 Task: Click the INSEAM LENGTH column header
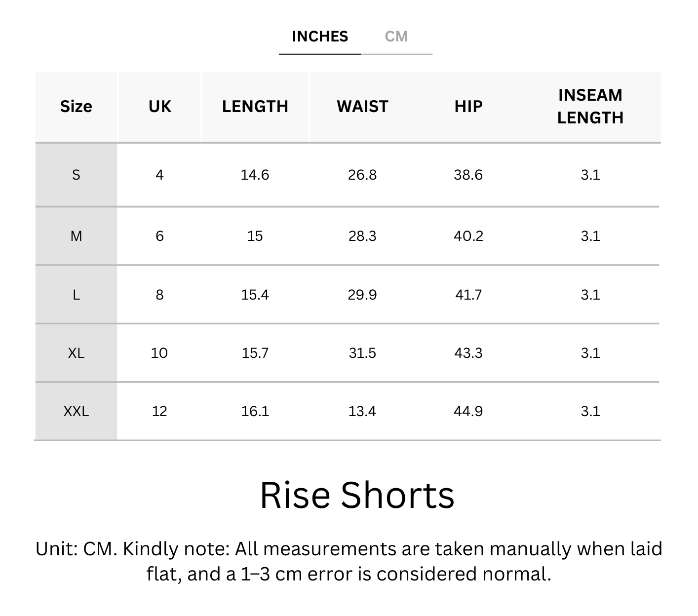[x=590, y=107]
